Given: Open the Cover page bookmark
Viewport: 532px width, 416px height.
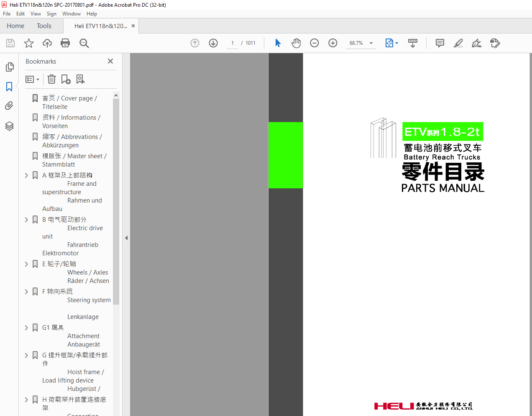Looking at the screenshot, I should coord(69,103).
